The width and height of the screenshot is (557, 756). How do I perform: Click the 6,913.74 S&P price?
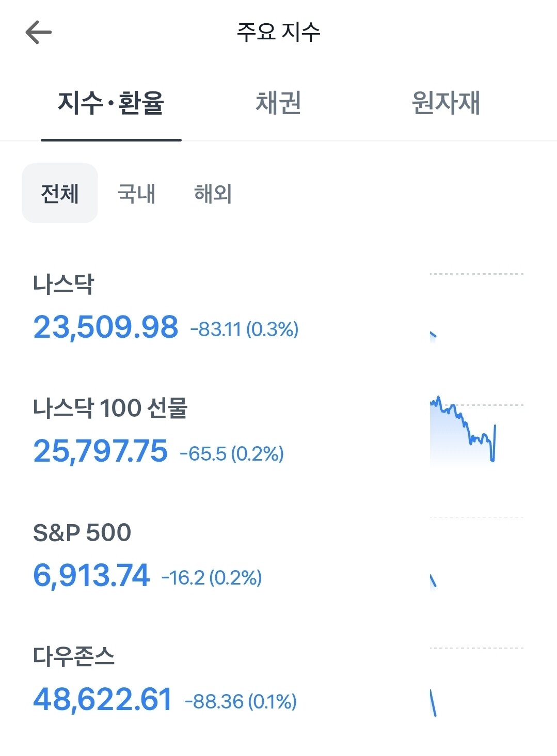[91, 575]
